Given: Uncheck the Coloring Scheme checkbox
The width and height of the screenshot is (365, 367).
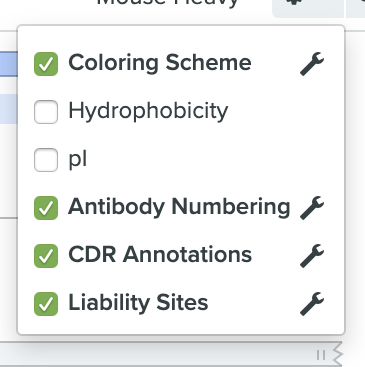Looking at the screenshot, I should pos(46,64).
